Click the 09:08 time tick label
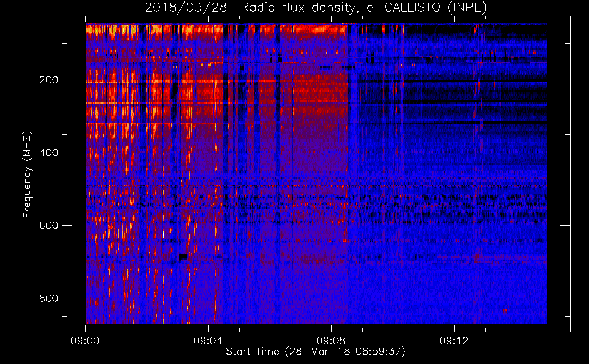The width and height of the screenshot is (589, 364). coord(331,341)
